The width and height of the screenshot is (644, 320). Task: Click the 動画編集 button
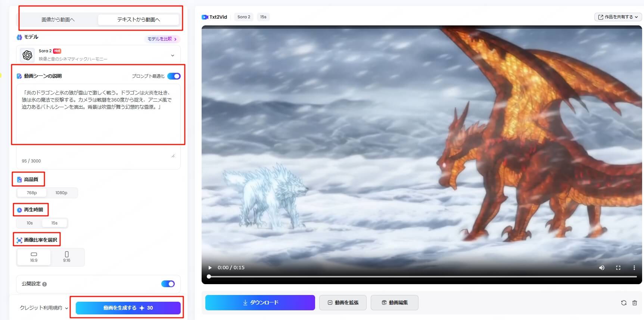[x=394, y=302]
